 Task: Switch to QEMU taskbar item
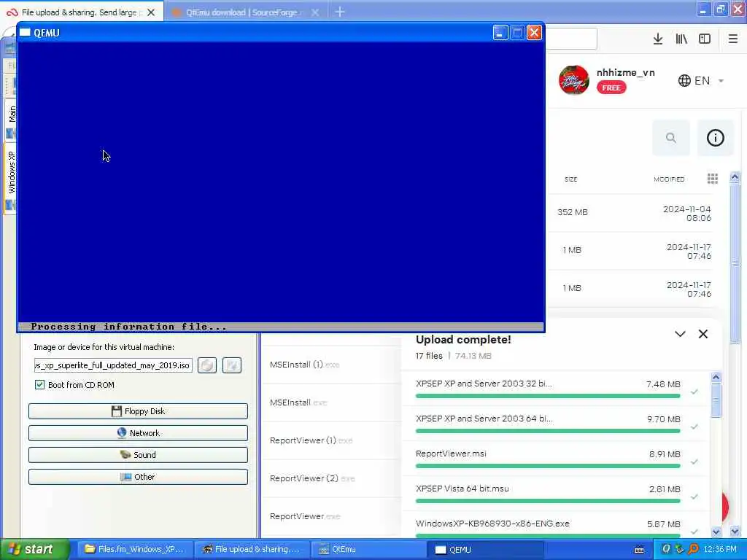(x=486, y=550)
